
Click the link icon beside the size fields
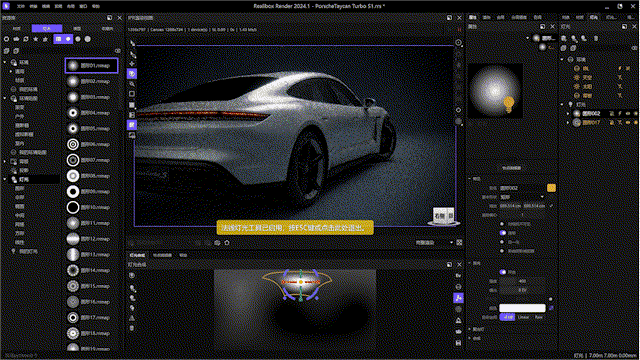[x=551, y=206]
